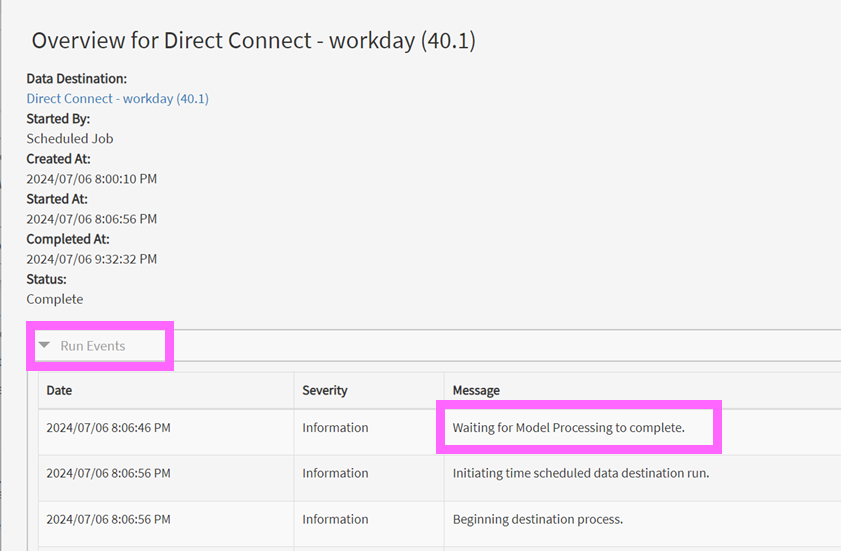Click Severity cell of the Waiting for Model row

pyautogui.click(x=335, y=428)
